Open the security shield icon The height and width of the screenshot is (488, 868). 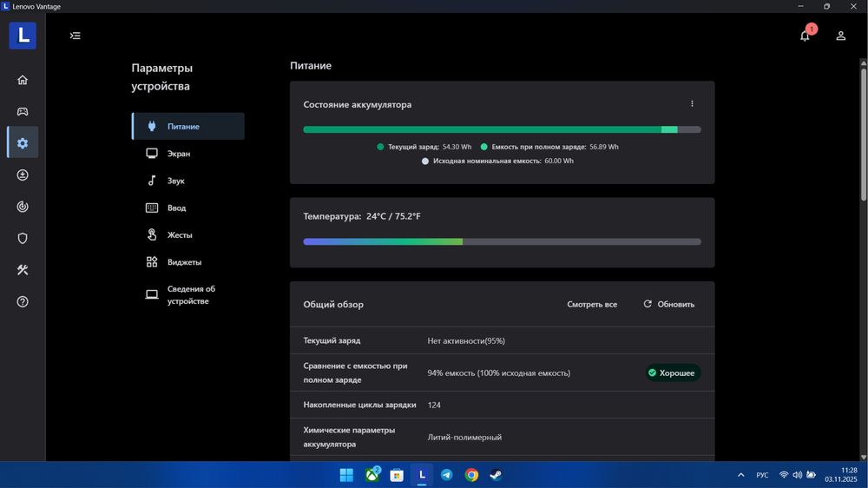click(x=23, y=238)
